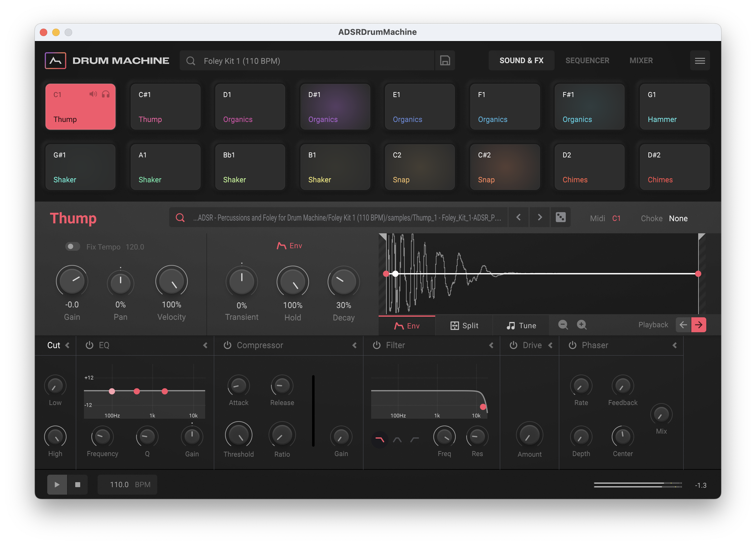This screenshot has height=545, width=756.
Task: Click the randomize sample dice icon
Action: 560,217
